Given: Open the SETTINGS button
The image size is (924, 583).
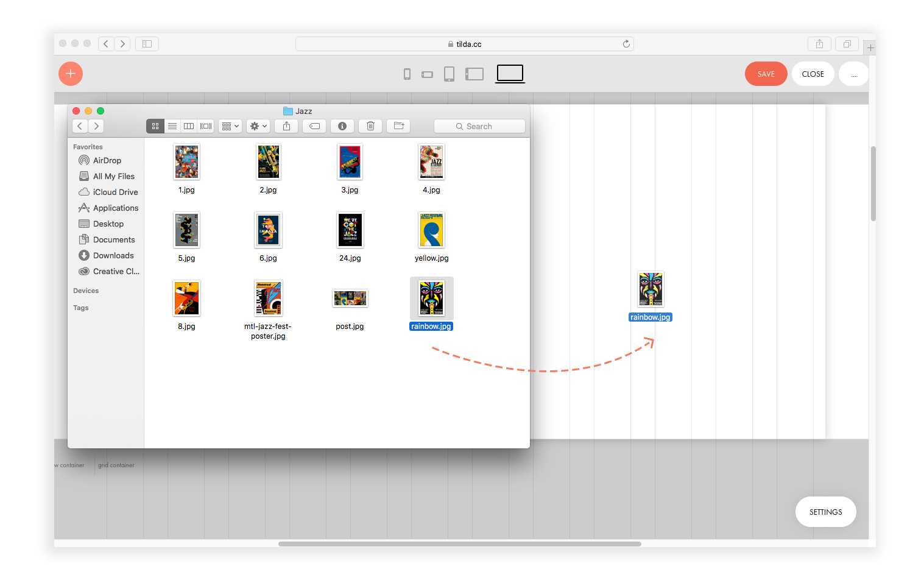Looking at the screenshot, I should [825, 512].
